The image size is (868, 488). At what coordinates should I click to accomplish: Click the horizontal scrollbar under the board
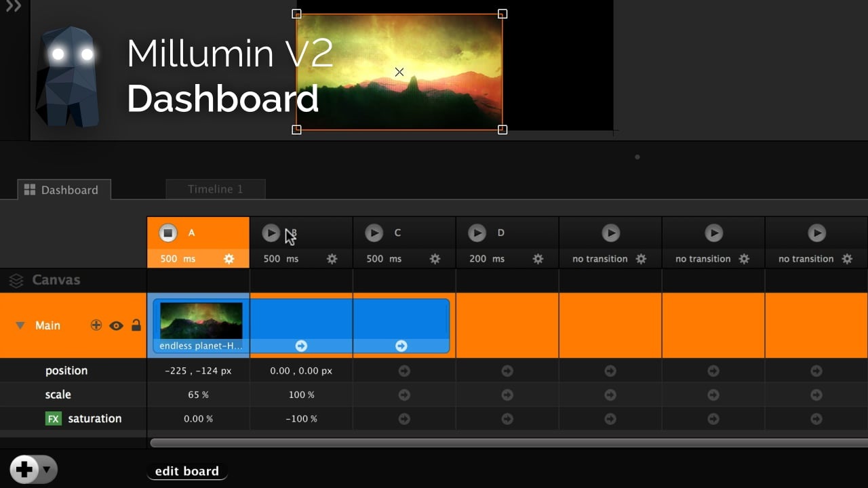[509, 443]
